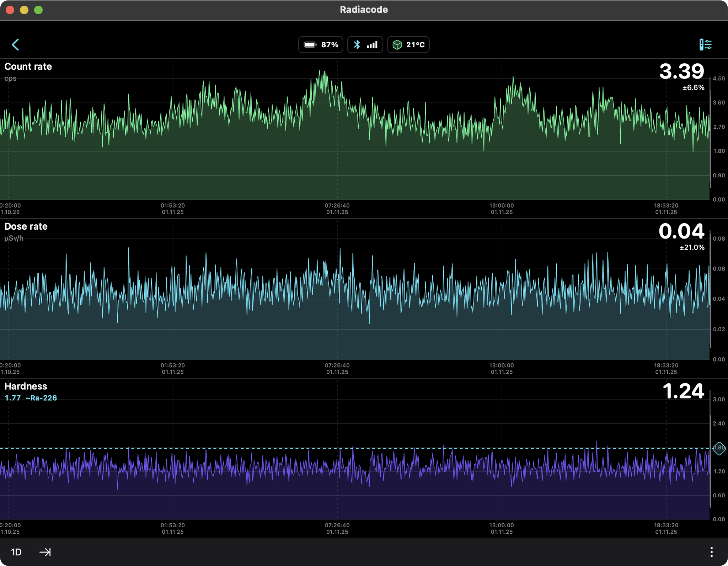Open the 1D time range selector
The width and height of the screenshot is (728, 566).
pyautogui.click(x=16, y=552)
